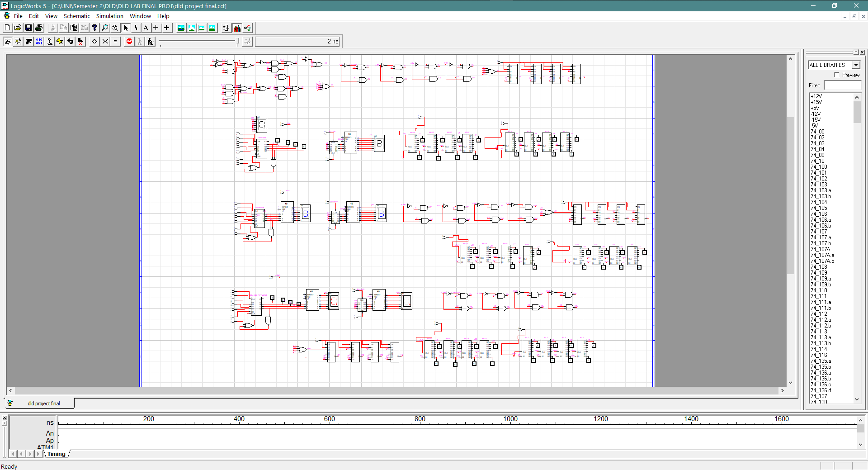This screenshot has width=868, height=470.
Task: Click the binary 010 probe icon
Action: (x=39, y=42)
